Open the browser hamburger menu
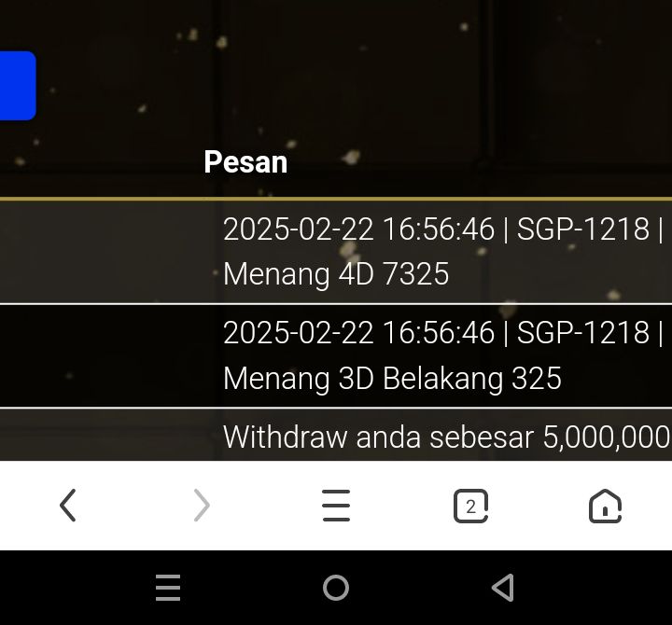Image resolution: width=672 pixels, height=625 pixels. pyautogui.click(x=336, y=506)
